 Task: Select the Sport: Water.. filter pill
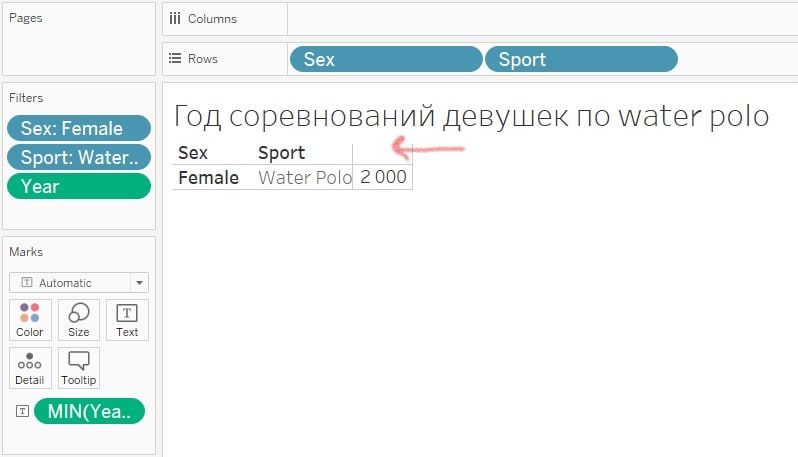(x=79, y=157)
